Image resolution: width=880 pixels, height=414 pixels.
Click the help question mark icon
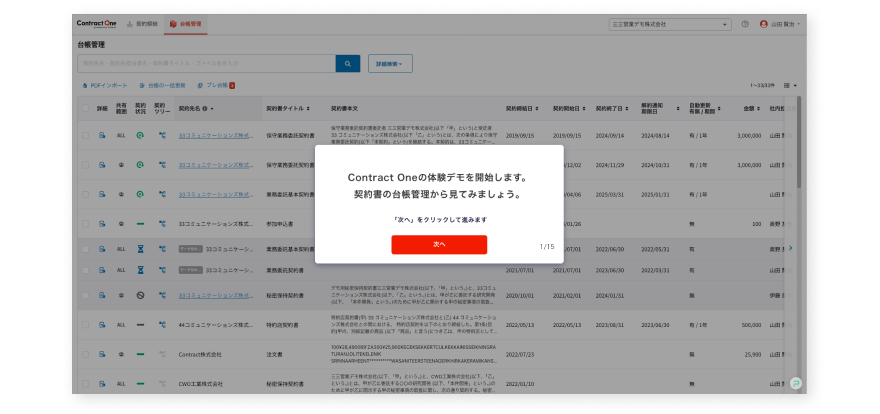pyautogui.click(x=745, y=24)
